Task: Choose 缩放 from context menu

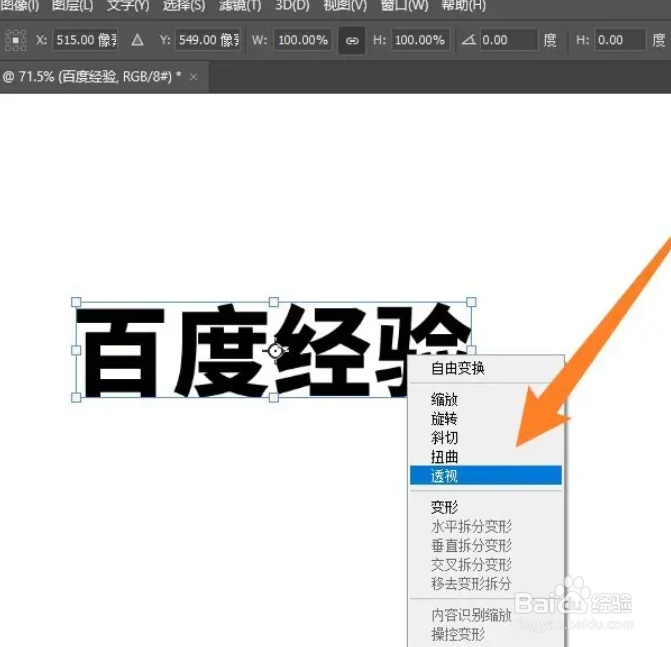Action: pyautogui.click(x=486, y=400)
